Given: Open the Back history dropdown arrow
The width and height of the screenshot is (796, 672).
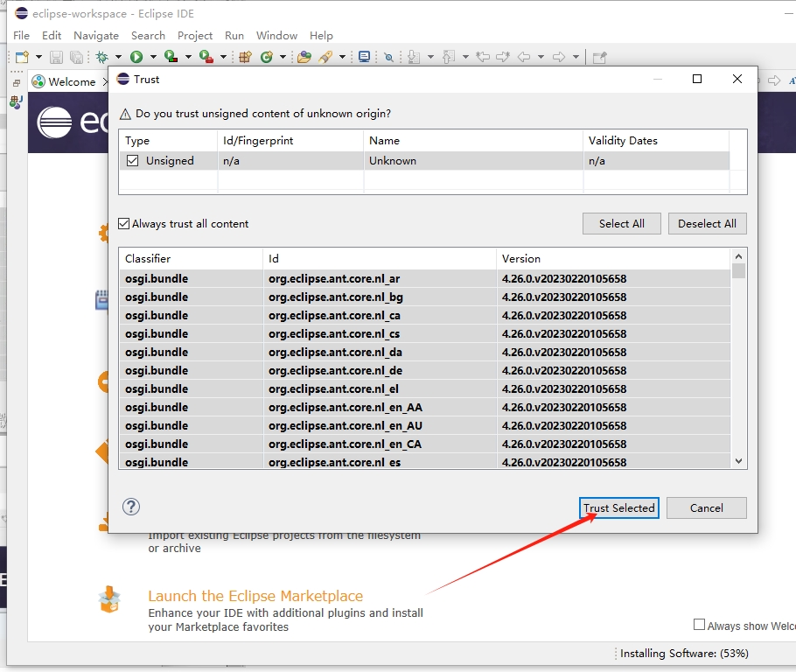Looking at the screenshot, I should (x=541, y=57).
